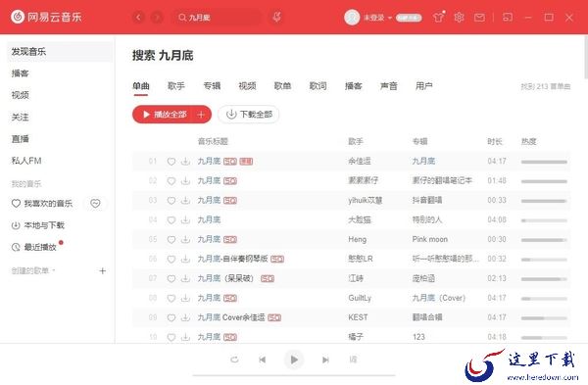The image size is (588, 385).
Task: Switch to the 用户 tab
Action: click(x=424, y=86)
